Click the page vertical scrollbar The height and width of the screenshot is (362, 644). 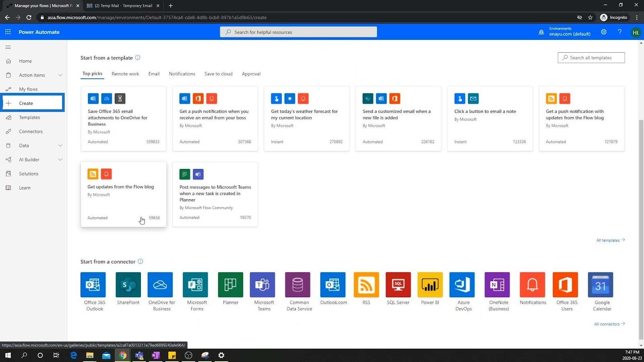tap(641, 229)
